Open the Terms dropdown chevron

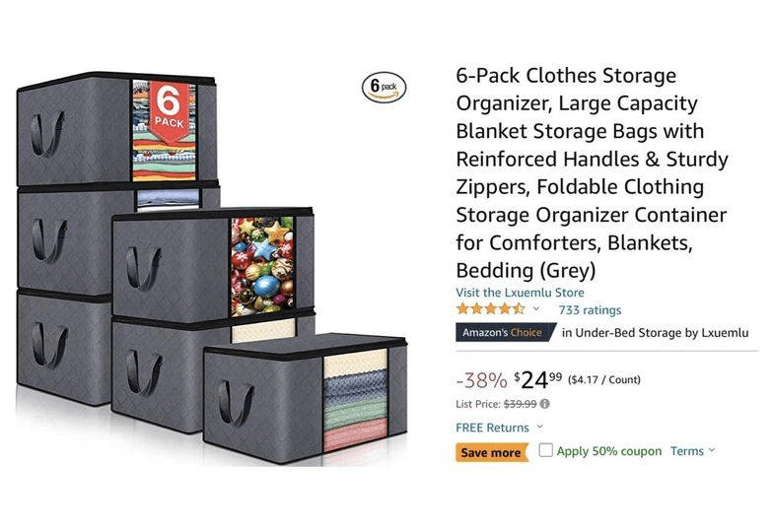(712, 451)
